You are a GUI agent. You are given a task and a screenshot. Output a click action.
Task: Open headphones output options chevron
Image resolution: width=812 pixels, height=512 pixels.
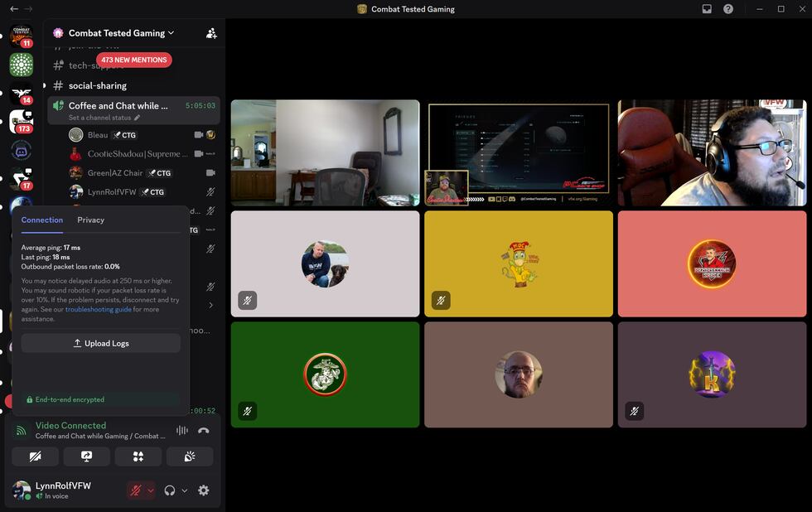184,490
